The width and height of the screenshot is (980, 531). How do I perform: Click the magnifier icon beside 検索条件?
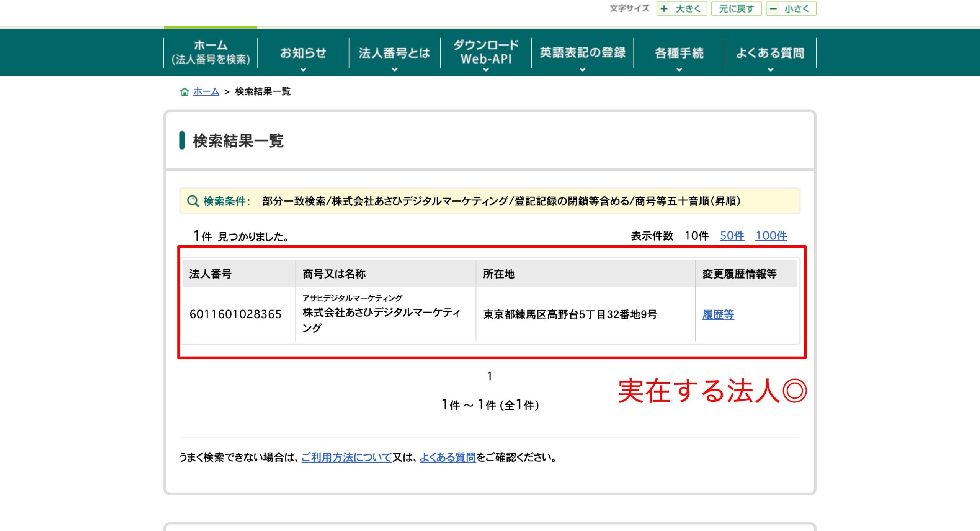(x=193, y=201)
